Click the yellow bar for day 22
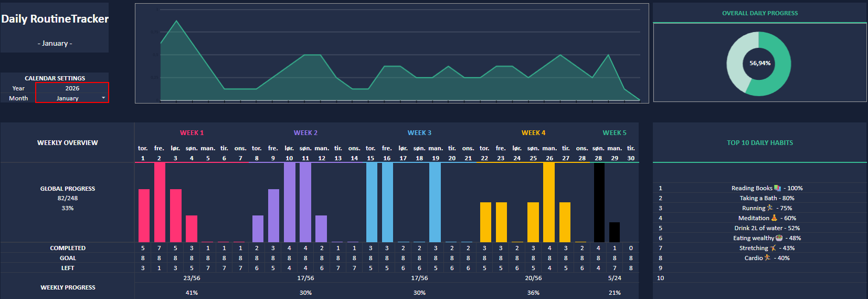This screenshot has height=299, width=868. [485, 222]
